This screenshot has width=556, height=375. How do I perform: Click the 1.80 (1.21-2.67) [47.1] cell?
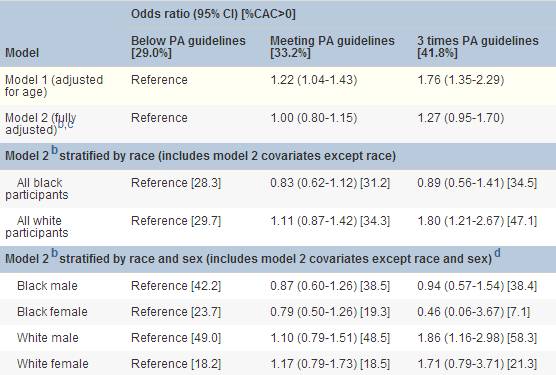click(x=477, y=221)
